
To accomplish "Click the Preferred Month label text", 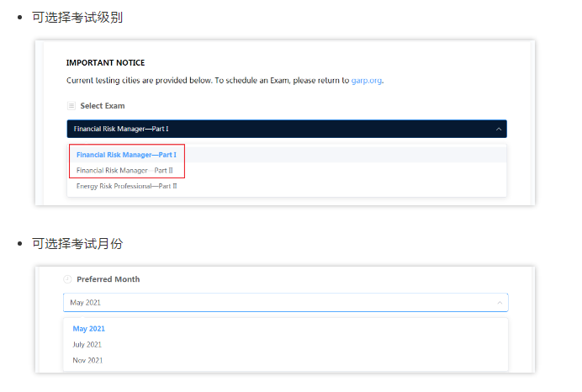I will (108, 279).
